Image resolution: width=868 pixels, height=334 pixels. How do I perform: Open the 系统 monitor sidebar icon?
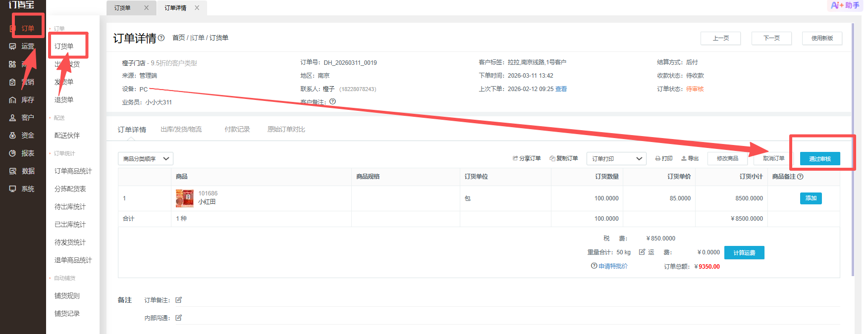(x=13, y=189)
